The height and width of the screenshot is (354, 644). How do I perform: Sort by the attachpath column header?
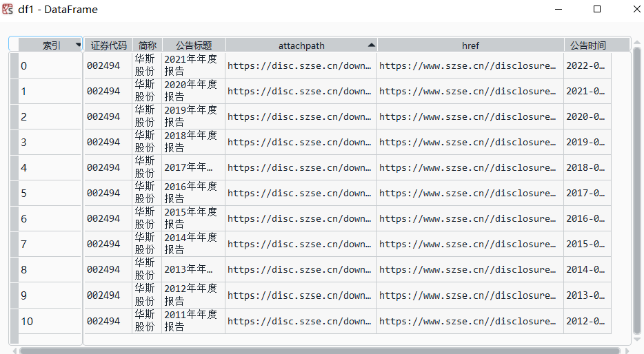click(x=301, y=45)
